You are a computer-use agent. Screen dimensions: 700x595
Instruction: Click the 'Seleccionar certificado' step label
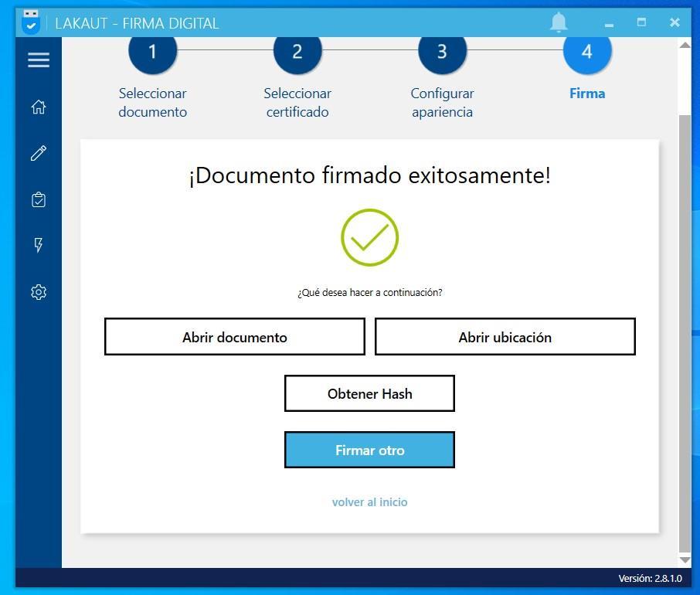(297, 103)
